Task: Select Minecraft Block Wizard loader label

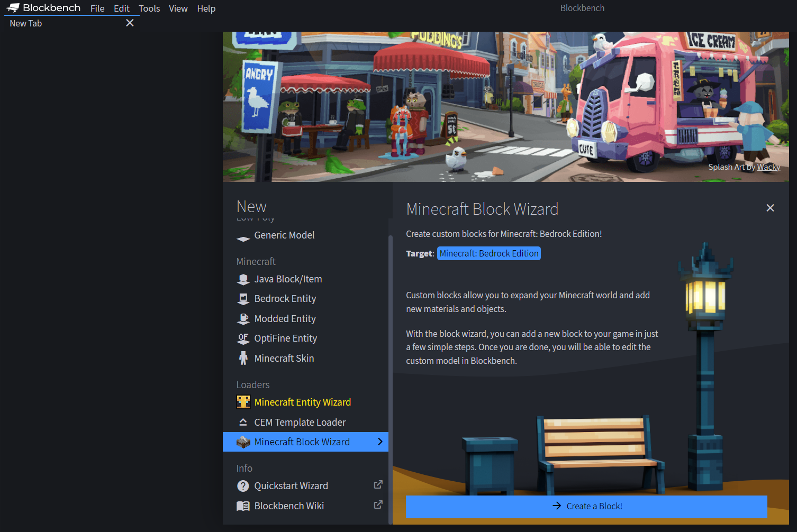Action: coord(302,442)
